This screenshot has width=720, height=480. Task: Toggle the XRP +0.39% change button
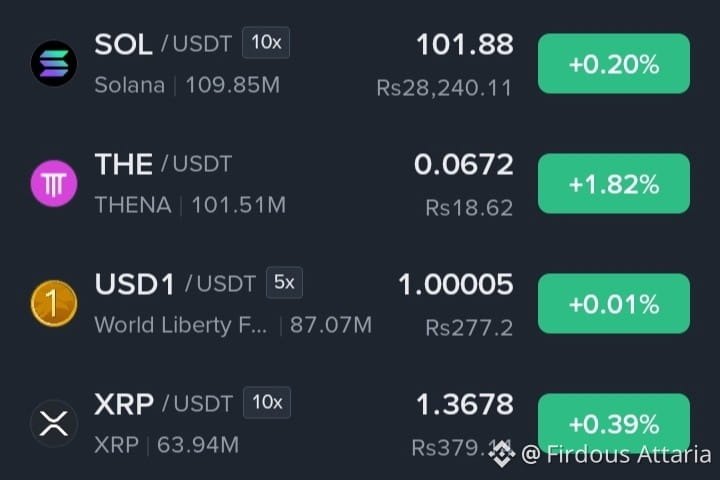pos(613,423)
